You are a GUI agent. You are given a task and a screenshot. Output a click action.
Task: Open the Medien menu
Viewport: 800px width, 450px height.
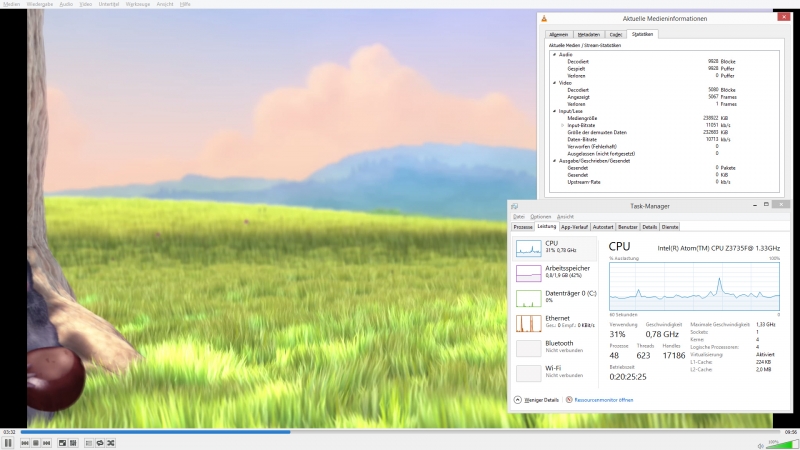[11, 4]
